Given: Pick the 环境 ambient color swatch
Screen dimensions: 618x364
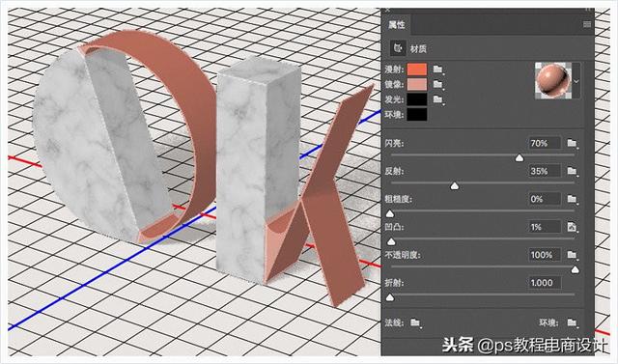Looking at the screenshot, I should coord(417,114).
